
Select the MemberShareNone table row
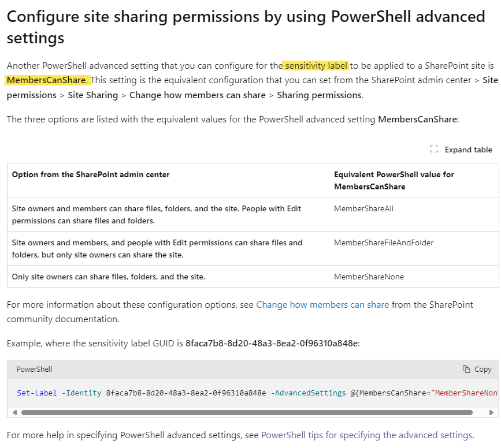coord(248,277)
